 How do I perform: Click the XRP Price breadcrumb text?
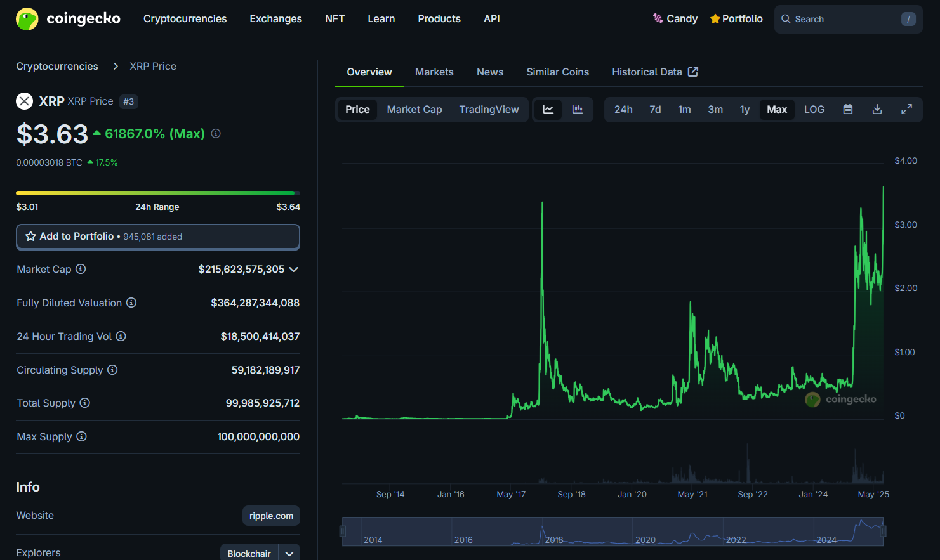pyautogui.click(x=153, y=66)
